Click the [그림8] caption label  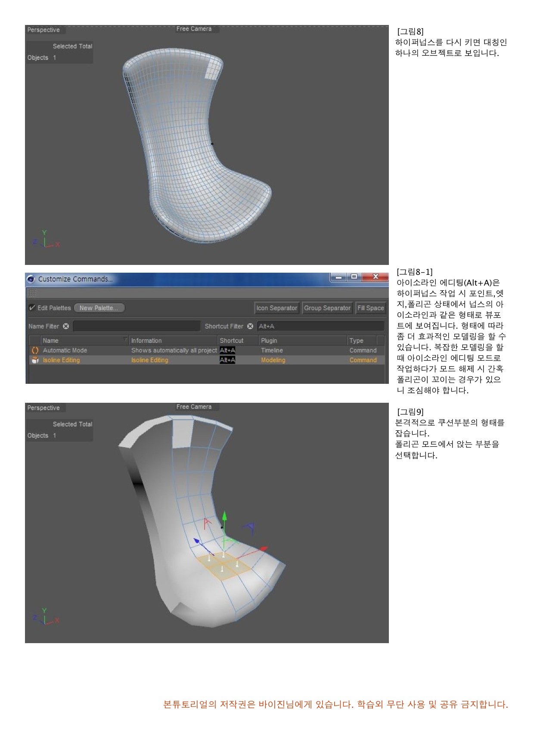coord(411,31)
